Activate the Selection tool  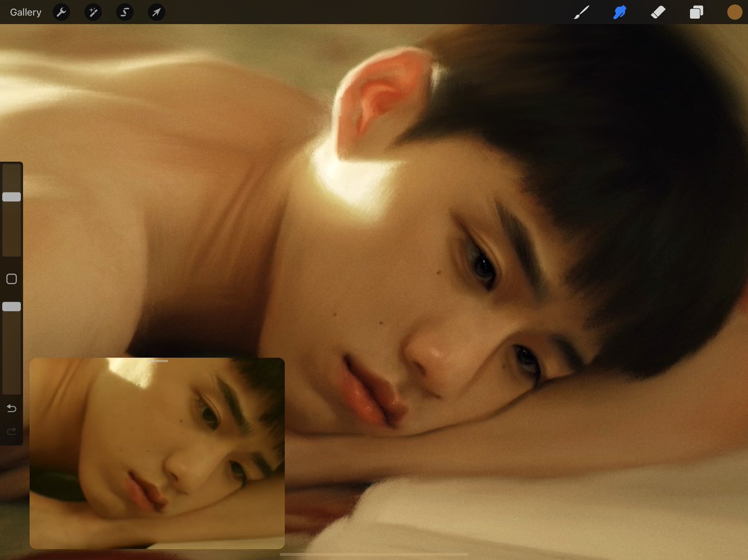point(125,12)
